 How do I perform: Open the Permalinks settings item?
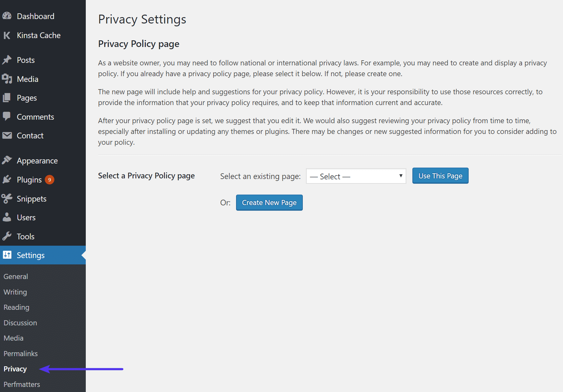(x=20, y=353)
